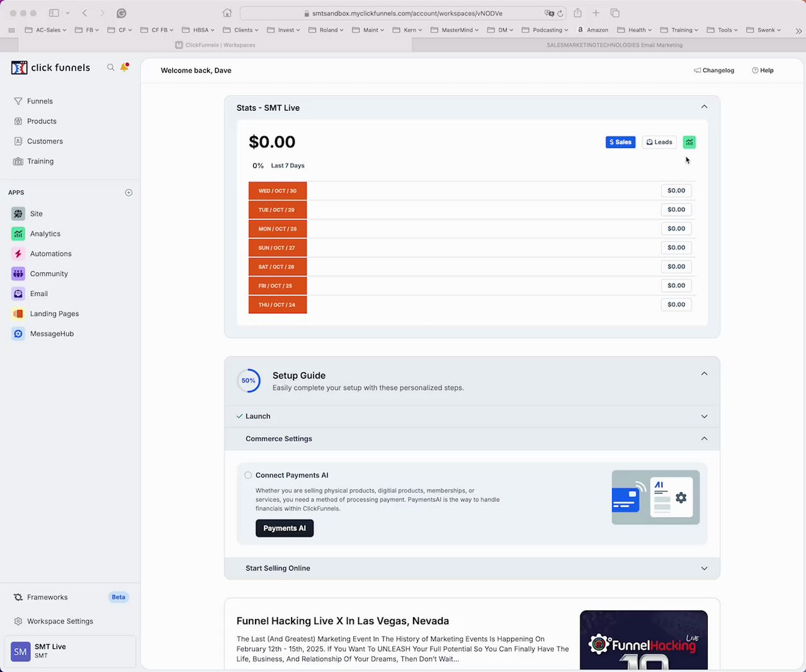Open the Help link
The width and height of the screenshot is (806, 672).
click(x=763, y=71)
